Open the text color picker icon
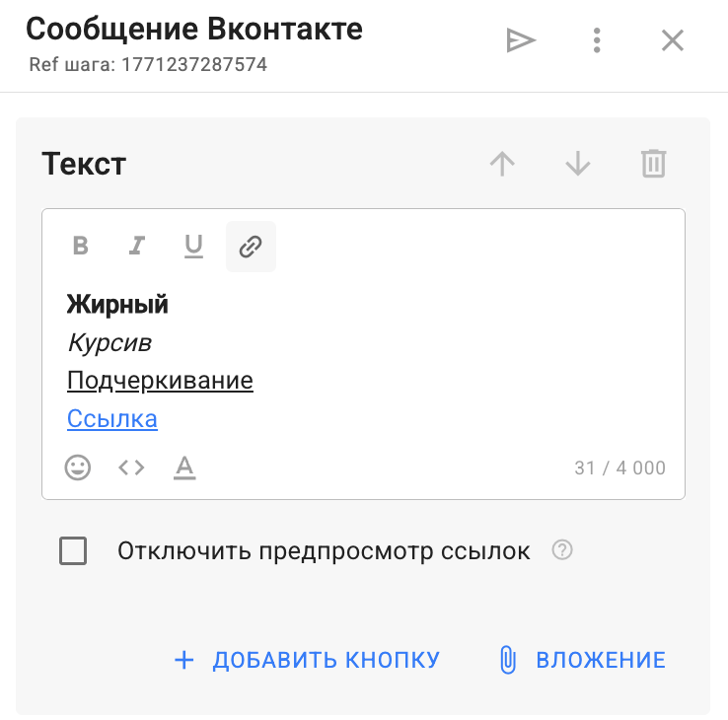The height and width of the screenshot is (720, 728). point(184,468)
